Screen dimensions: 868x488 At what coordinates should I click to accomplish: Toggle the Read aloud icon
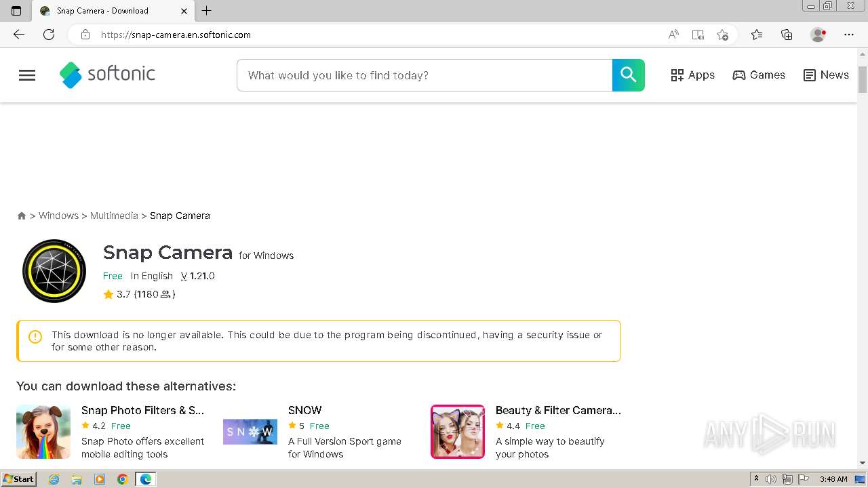[x=673, y=35]
